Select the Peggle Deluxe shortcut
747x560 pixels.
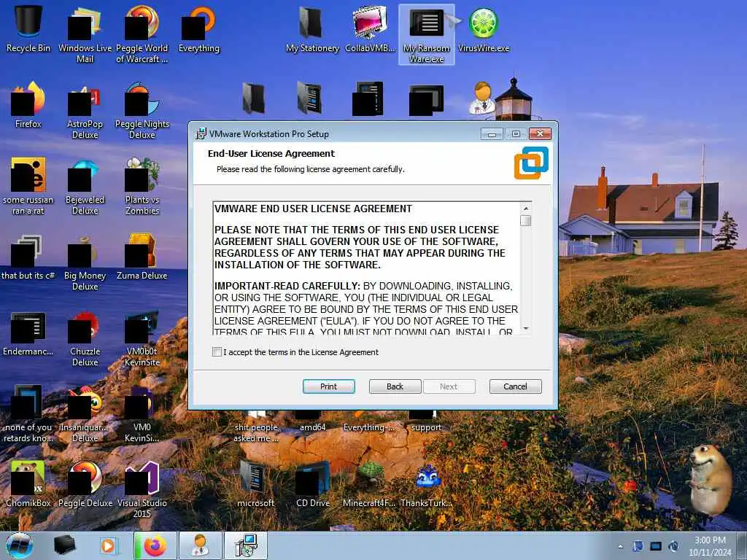85,484
